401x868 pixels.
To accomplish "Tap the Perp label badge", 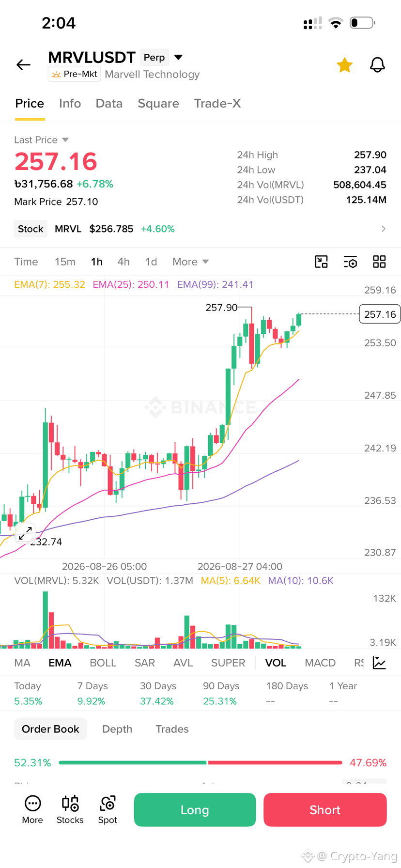I will (x=154, y=57).
